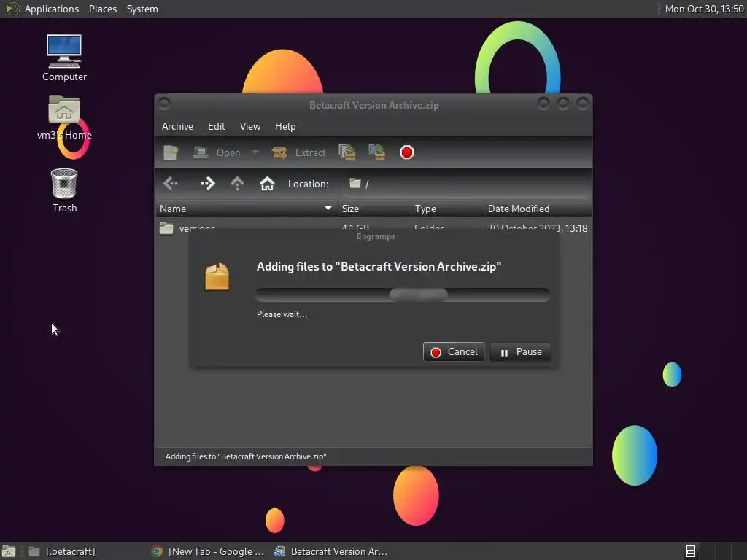
Task: Switch to the New Tab Google Chrome taskbar entry
Action: (208, 551)
